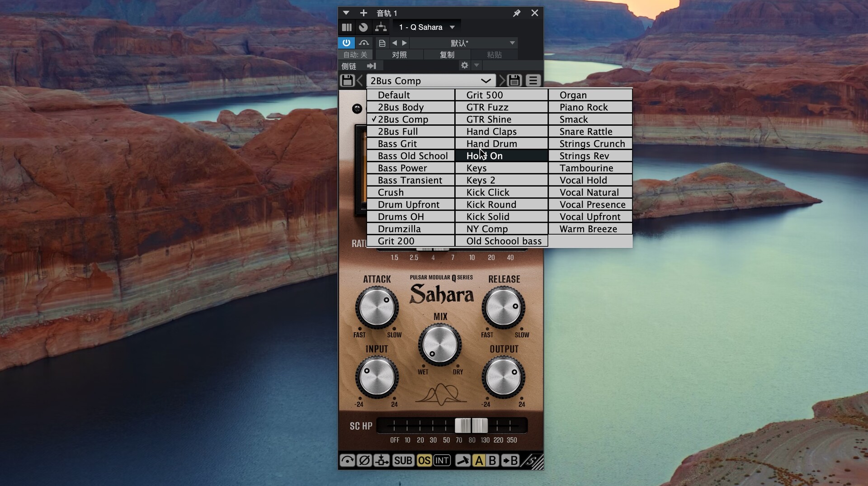Viewport: 868px width, 486px height.
Task: Click the right floppy save-as icon
Action: tap(514, 80)
